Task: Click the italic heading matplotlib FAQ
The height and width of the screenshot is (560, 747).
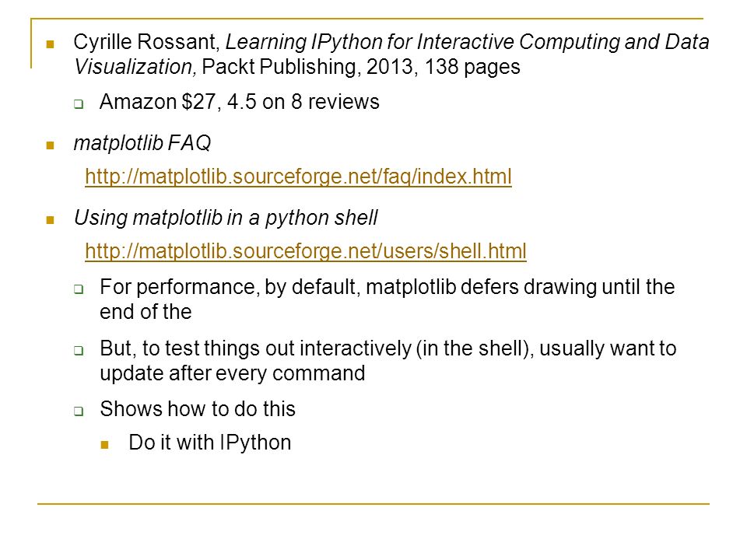Action: point(142,143)
